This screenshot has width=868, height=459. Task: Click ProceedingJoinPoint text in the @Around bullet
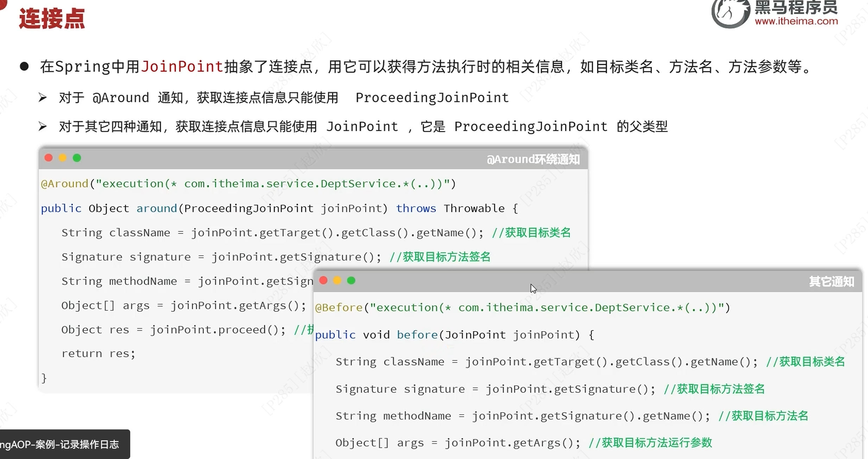[x=432, y=98]
